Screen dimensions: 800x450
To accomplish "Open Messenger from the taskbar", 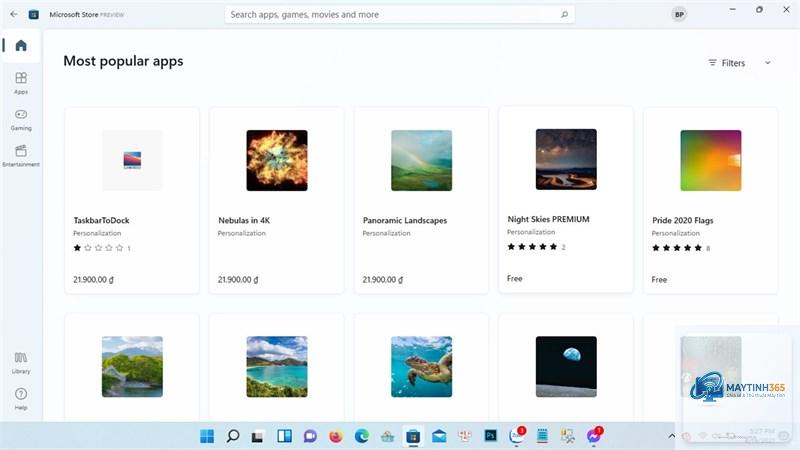I will point(593,436).
